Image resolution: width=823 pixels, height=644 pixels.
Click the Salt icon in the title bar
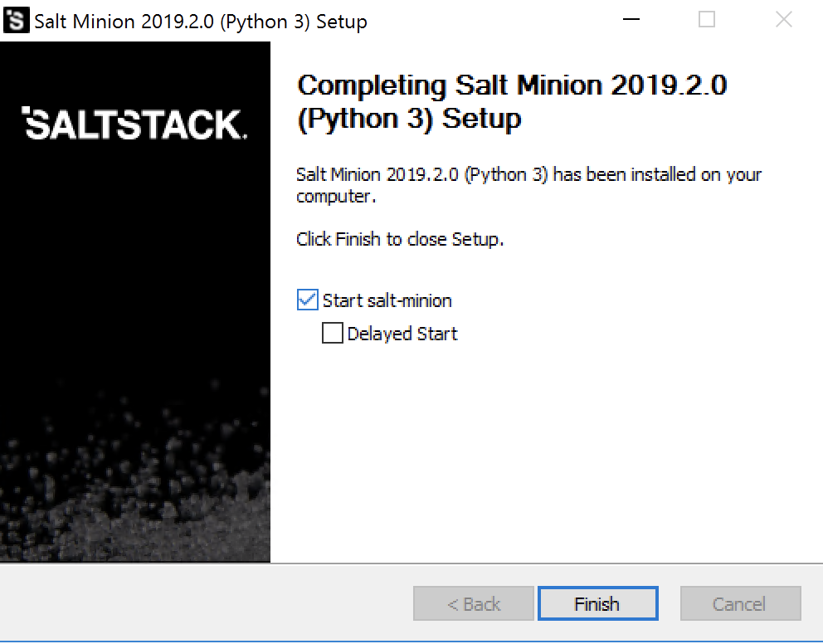pos(16,21)
